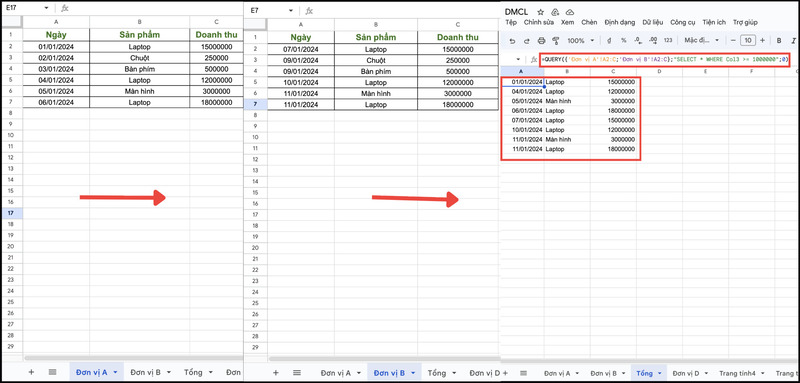The image size is (800, 383).
Task: Open name box dropdown beside E7
Action: click(x=291, y=10)
